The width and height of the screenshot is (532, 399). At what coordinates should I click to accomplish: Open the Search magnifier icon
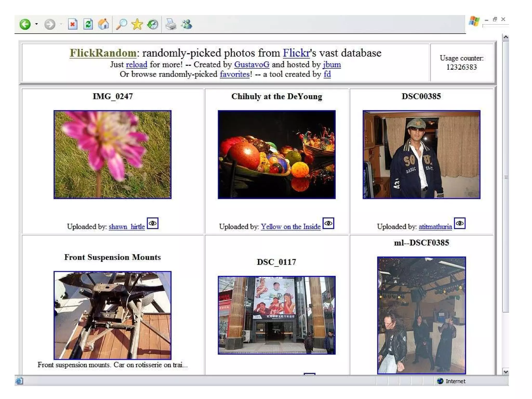pyautogui.click(x=121, y=24)
